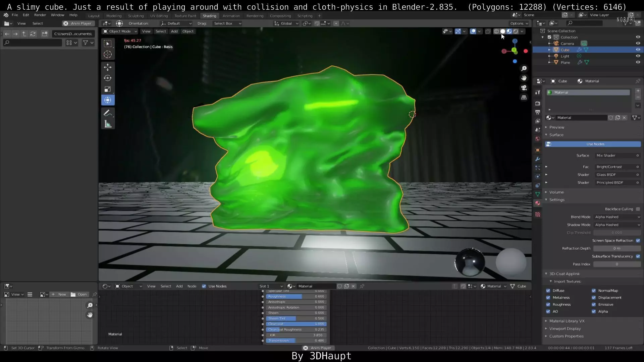The width and height of the screenshot is (644, 362).
Task: Refresh the file browser list
Action: [x=33, y=34]
